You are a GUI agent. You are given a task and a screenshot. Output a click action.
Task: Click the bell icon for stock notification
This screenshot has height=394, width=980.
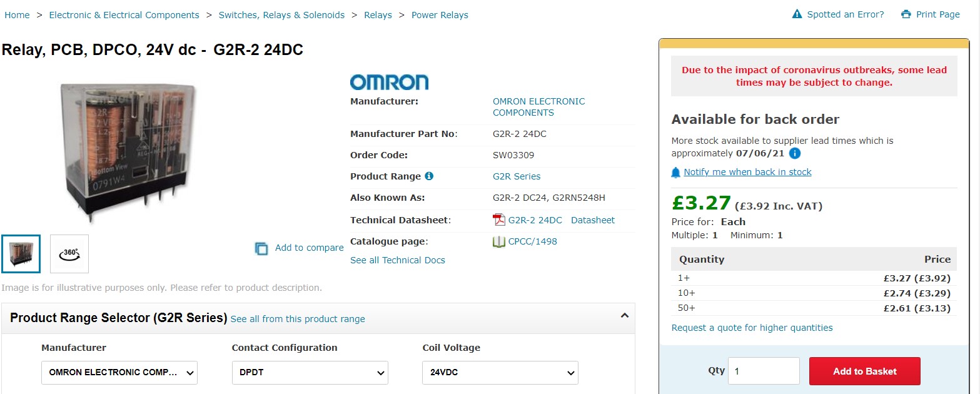676,172
